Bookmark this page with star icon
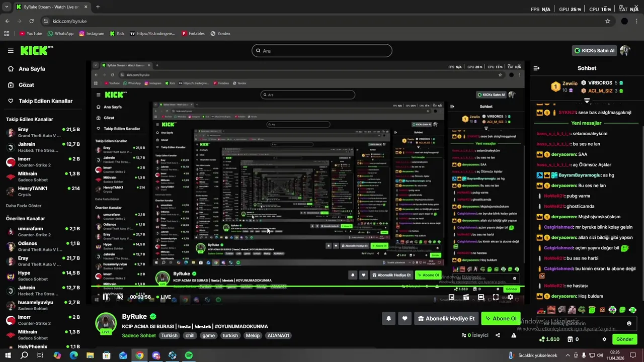The width and height of the screenshot is (644, 362). click(608, 21)
